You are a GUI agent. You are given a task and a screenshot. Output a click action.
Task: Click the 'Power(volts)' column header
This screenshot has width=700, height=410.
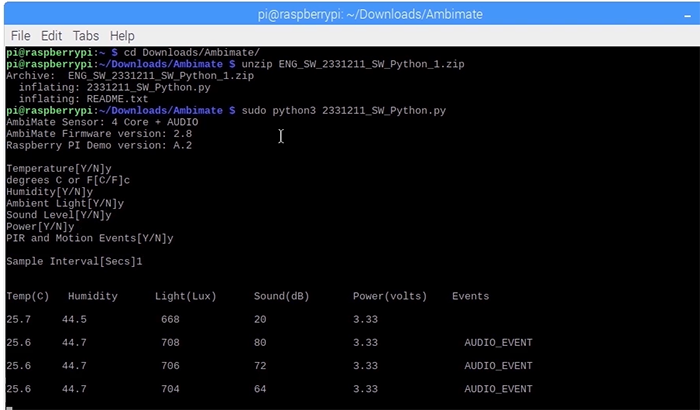(389, 296)
